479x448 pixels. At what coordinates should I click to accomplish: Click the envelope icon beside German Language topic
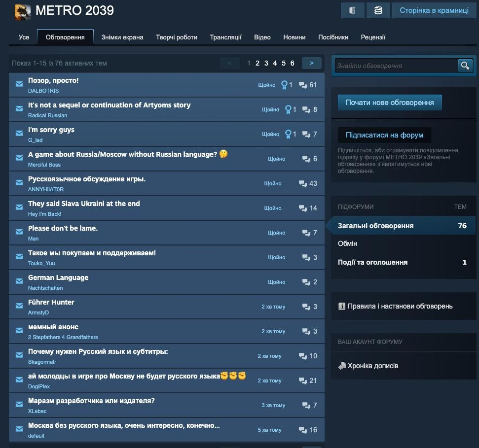19,281
